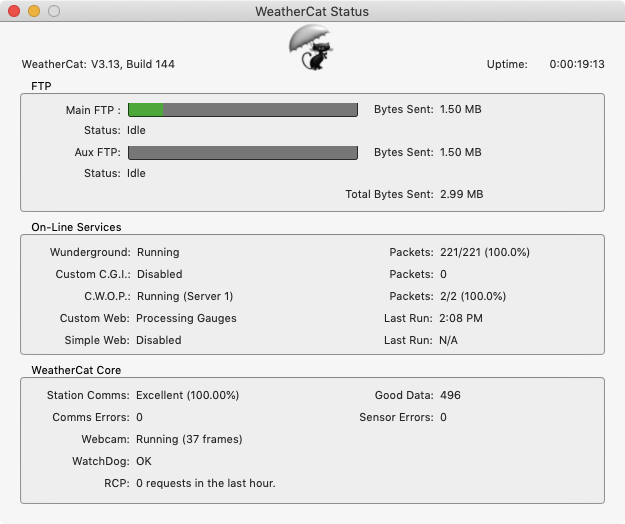This screenshot has height=524, width=625.
Task: Minimize the WeatherCat Status window
Action: (34, 11)
